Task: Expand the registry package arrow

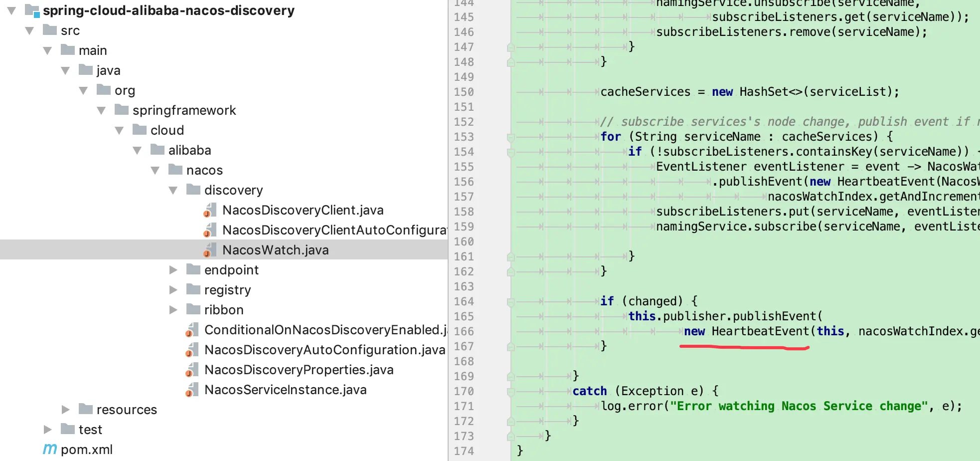Action: click(173, 290)
